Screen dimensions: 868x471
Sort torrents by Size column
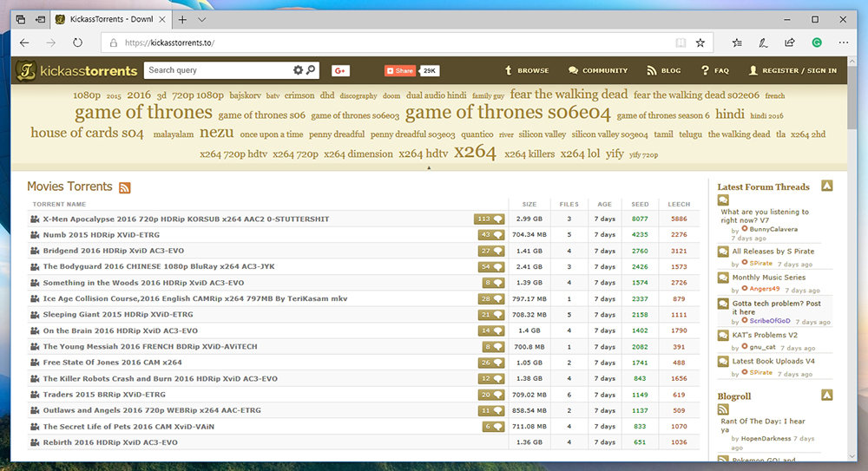(x=529, y=204)
